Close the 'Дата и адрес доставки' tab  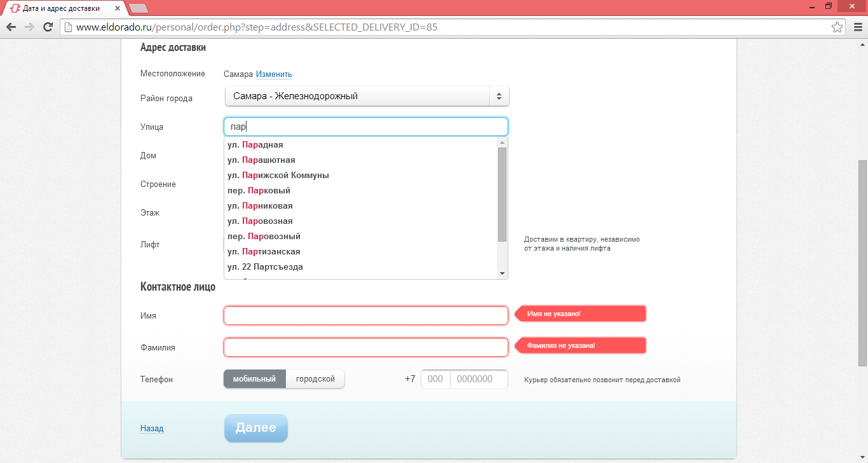click(118, 8)
